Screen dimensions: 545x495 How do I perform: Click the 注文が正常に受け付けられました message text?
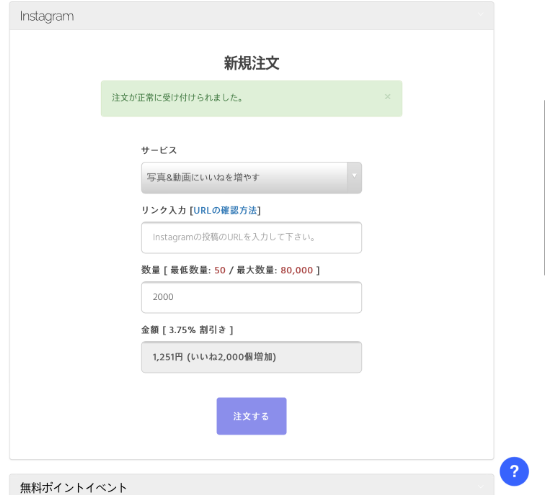pyautogui.click(x=177, y=98)
